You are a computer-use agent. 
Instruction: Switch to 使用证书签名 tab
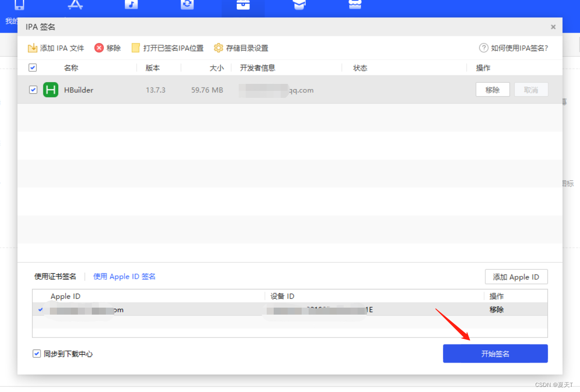click(55, 276)
